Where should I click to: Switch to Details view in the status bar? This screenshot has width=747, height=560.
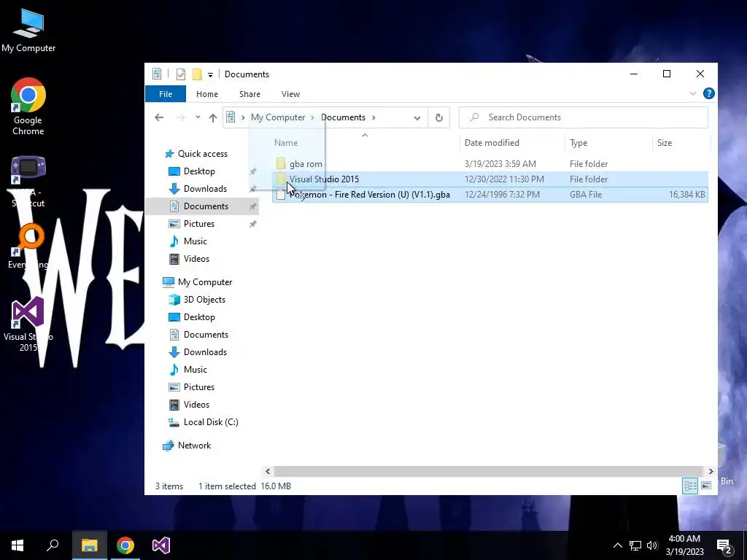pyautogui.click(x=690, y=486)
